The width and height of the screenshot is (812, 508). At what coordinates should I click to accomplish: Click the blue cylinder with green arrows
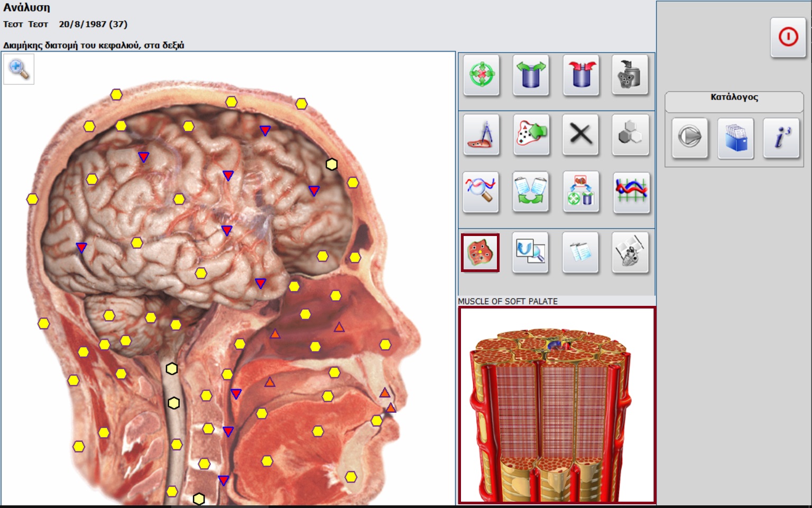tap(531, 75)
